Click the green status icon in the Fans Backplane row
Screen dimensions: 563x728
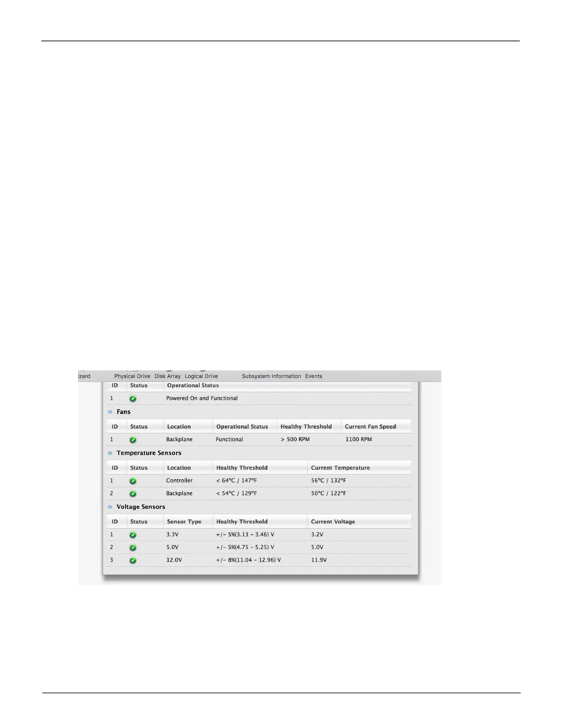point(133,440)
